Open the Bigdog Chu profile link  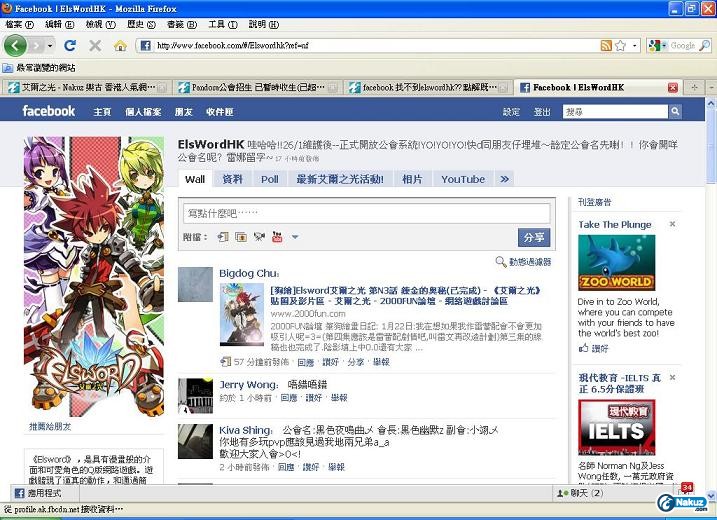tap(248, 273)
